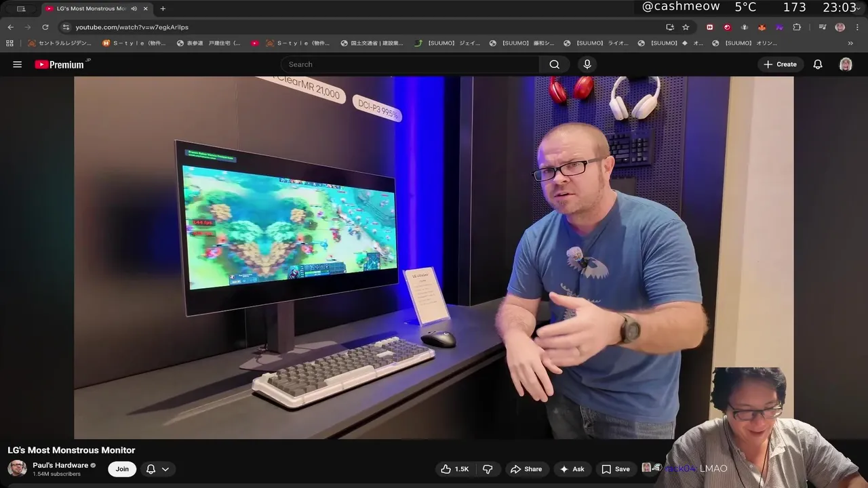Open the Create button menu

click(x=780, y=64)
